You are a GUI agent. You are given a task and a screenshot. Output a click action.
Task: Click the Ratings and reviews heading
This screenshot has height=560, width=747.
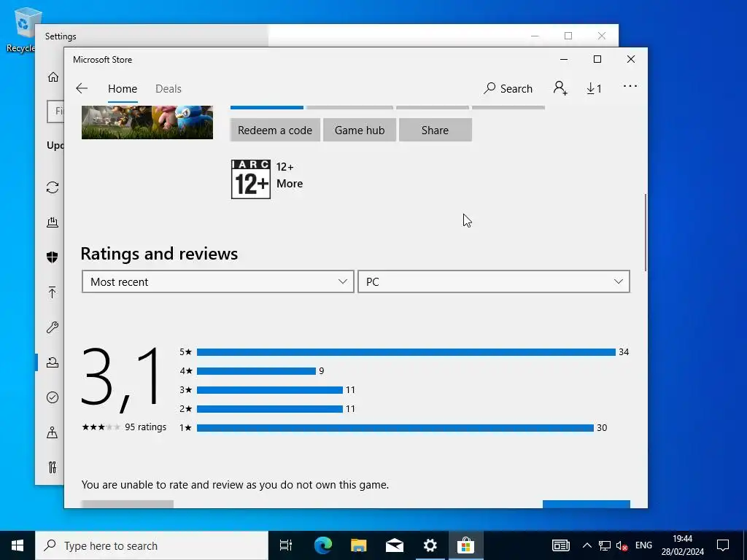[159, 254]
